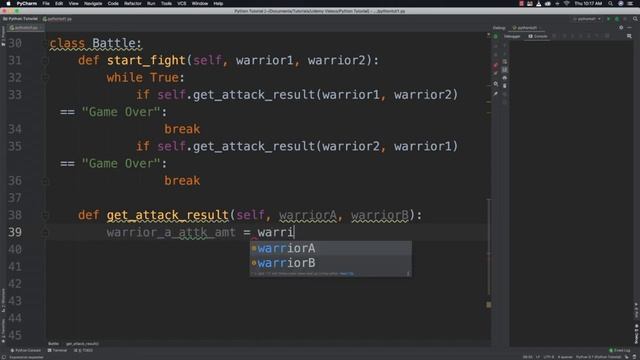Switch to the Debugger tab
Viewport: 640px width, 360px height.
click(512, 36)
